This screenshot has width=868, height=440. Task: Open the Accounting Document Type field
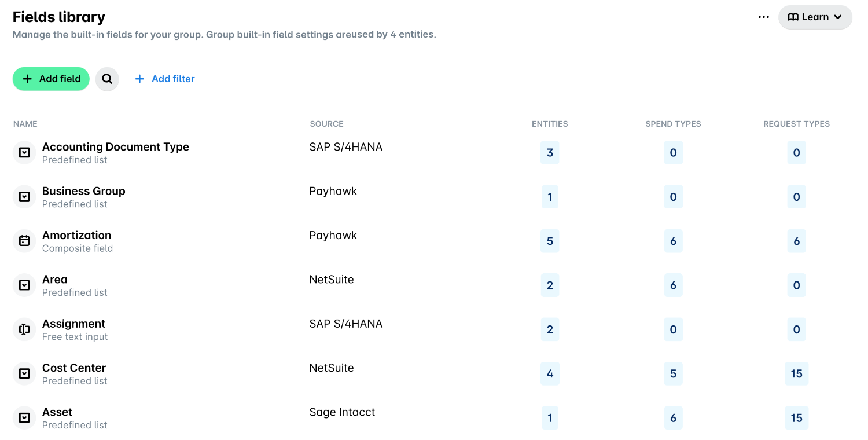[x=116, y=147]
